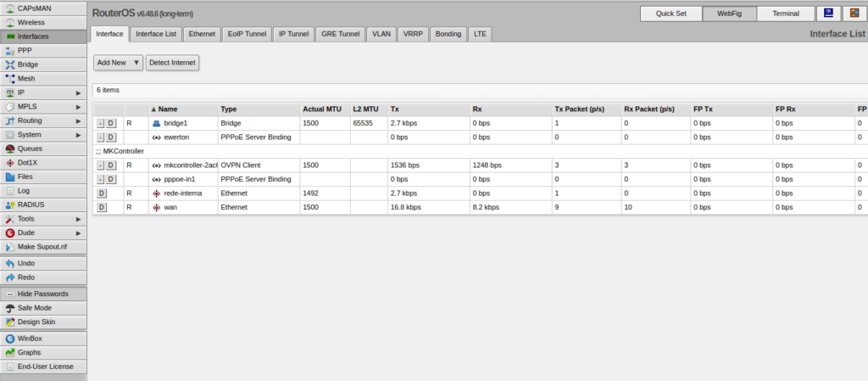Open the EoIP Tunnel tab
Image resolution: width=868 pixels, height=381 pixels.
[247, 34]
